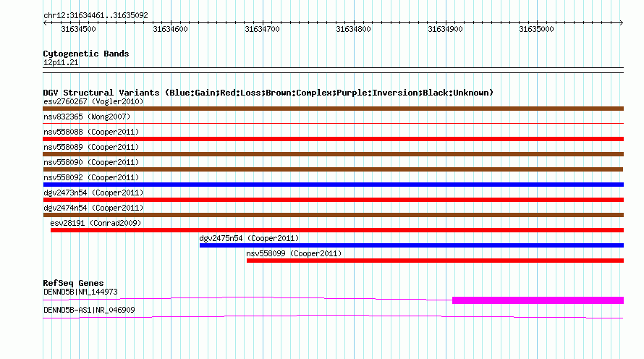This screenshot has width=644, height=359.
Task: Select ruler position 31634800
Action: pyautogui.click(x=354, y=29)
